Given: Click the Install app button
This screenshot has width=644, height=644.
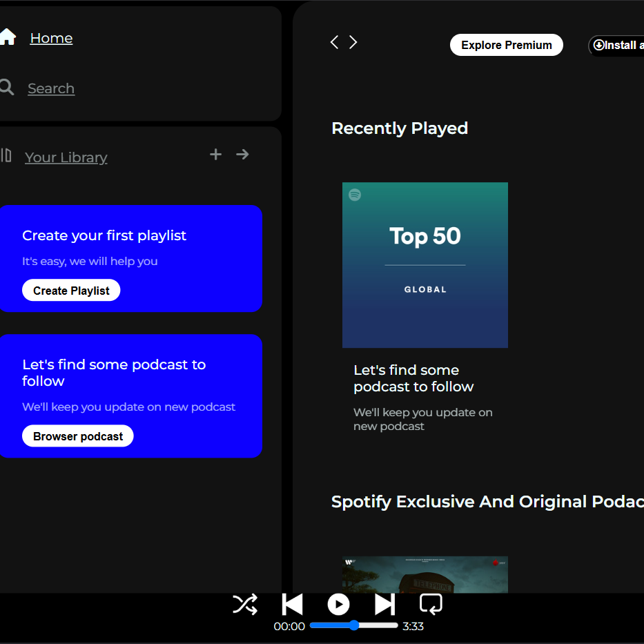Looking at the screenshot, I should point(616,45).
